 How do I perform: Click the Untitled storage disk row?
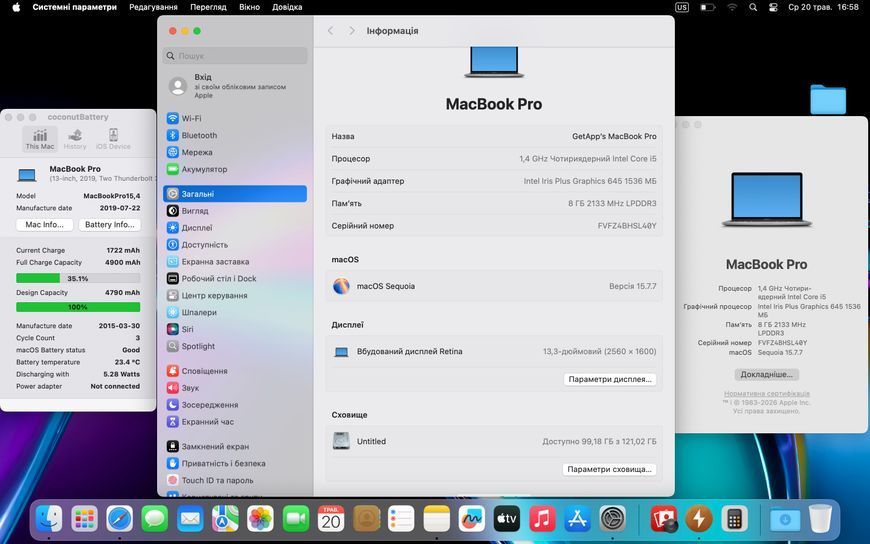[x=494, y=441]
